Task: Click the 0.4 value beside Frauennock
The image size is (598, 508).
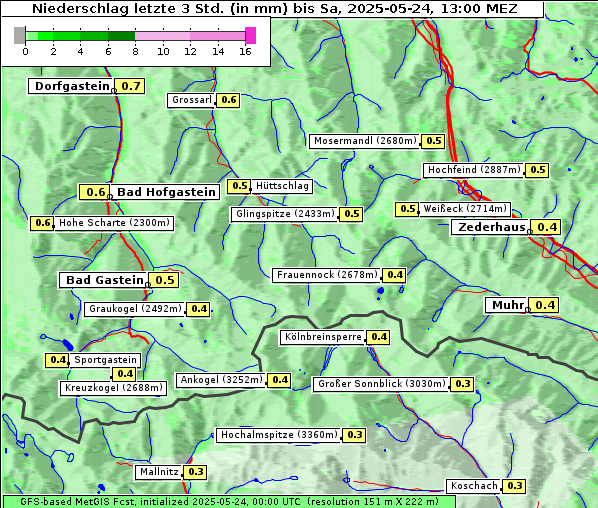Action: pos(394,275)
